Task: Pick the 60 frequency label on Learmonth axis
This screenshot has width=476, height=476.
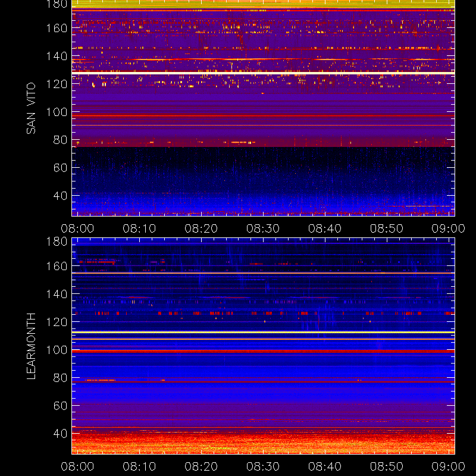Action: point(60,406)
